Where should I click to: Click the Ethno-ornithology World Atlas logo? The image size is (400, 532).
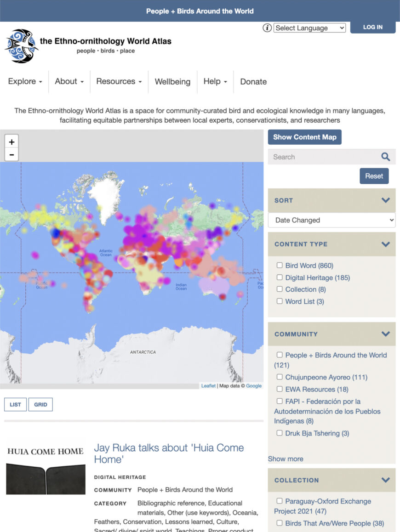(21, 46)
